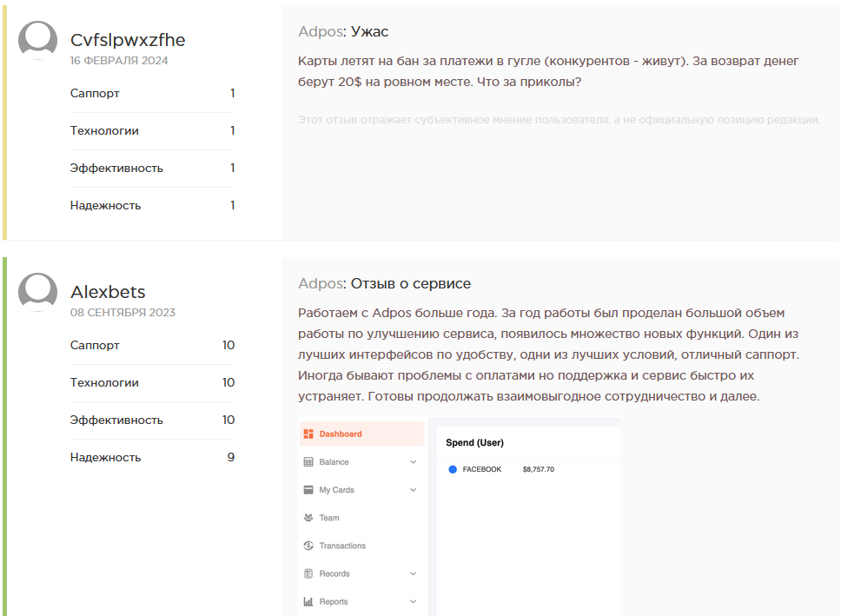This screenshot has width=841, height=616.
Task: Click the Reports bar chart icon
Action: click(308, 601)
